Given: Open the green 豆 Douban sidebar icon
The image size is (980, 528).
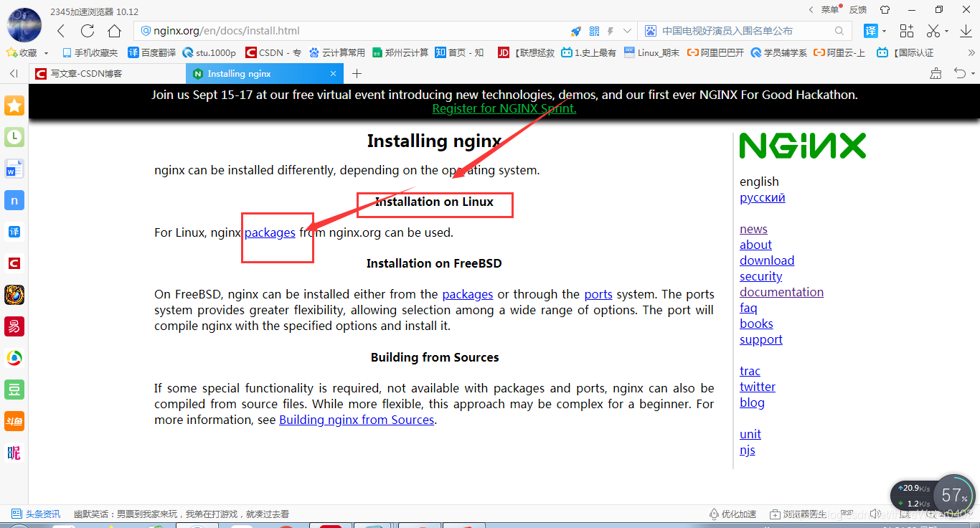Looking at the screenshot, I should [14, 390].
